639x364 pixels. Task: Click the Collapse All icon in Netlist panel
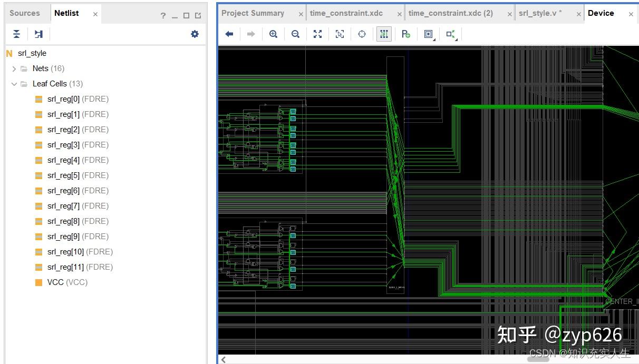[17, 34]
